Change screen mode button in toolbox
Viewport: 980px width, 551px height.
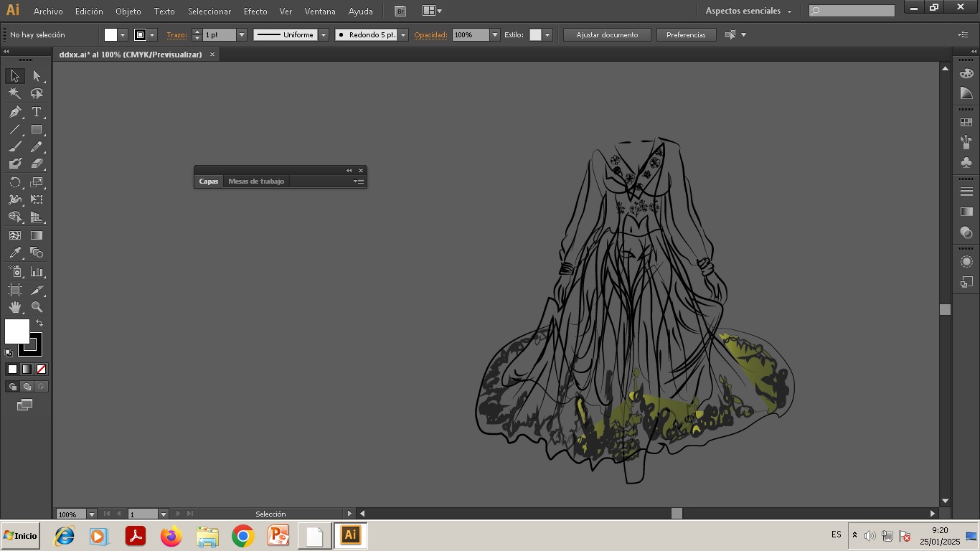click(x=25, y=405)
